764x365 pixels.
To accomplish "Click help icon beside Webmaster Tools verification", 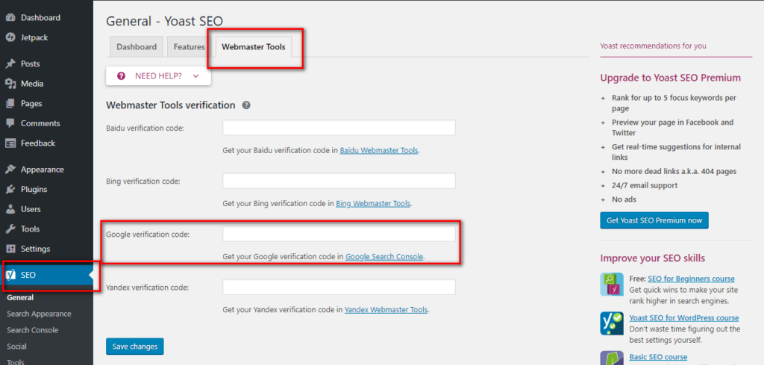I will pos(246,105).
